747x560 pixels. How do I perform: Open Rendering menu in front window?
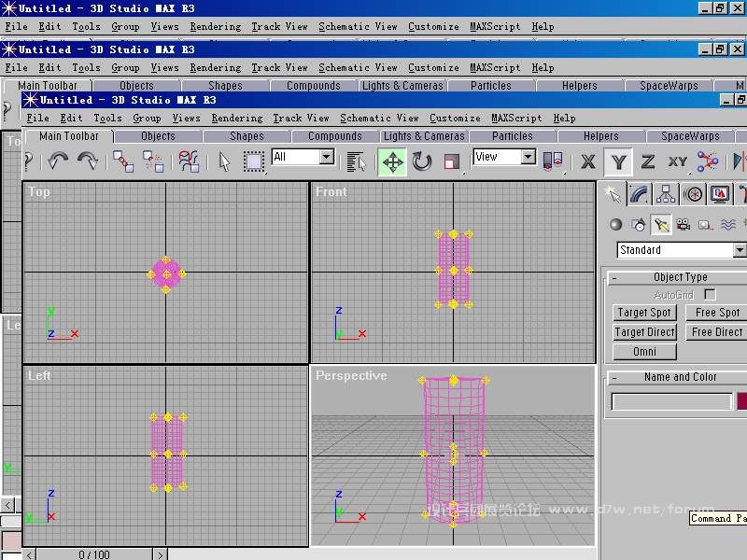pos(237,119)
